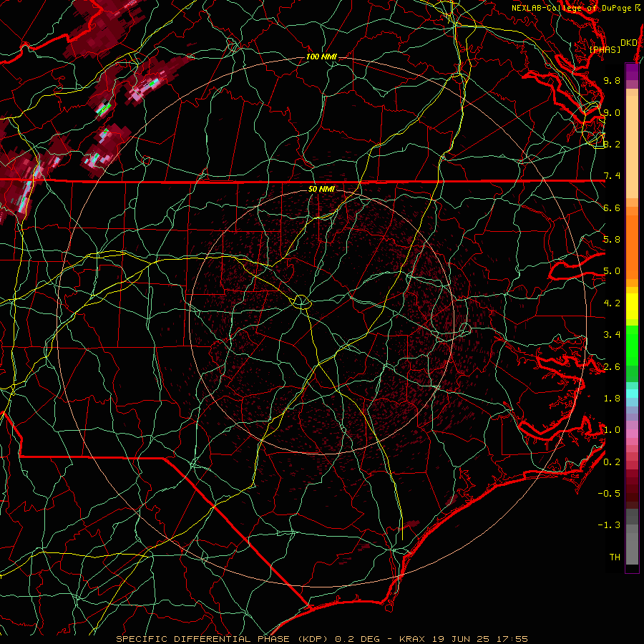
Task: Click the 6.6 legend value
Action: click(612, 208)
